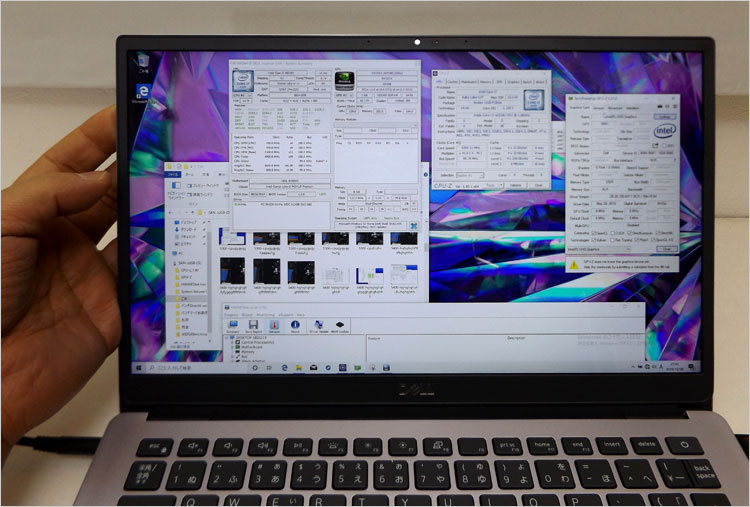The width and height of the screenshot is (750, 507).
Task: Expand Motherboard node in HWiNFO tree
Action: click(x=232, y=347)
